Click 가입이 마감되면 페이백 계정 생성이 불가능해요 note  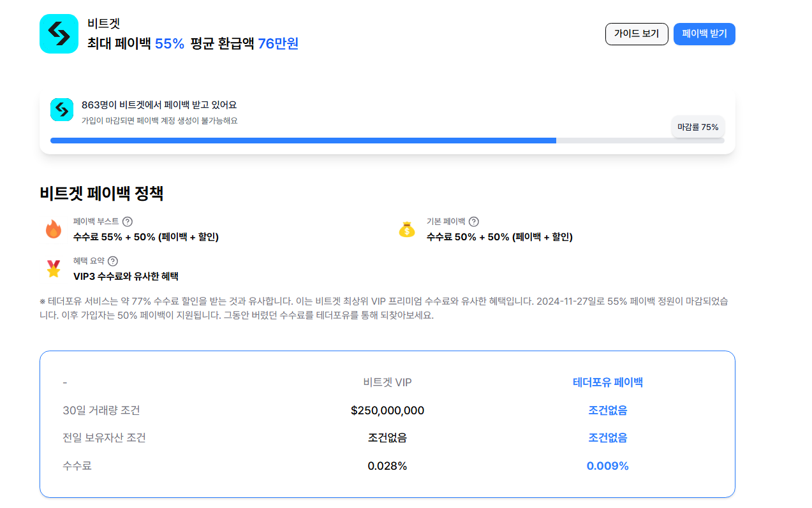click(x=159, y=120)
